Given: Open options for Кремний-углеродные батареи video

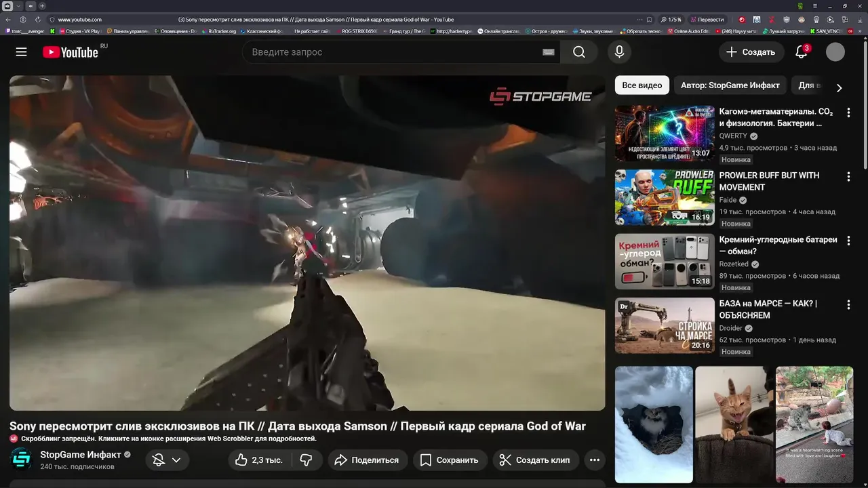Looking at the screenshot, I should click(x=848, y=241).
